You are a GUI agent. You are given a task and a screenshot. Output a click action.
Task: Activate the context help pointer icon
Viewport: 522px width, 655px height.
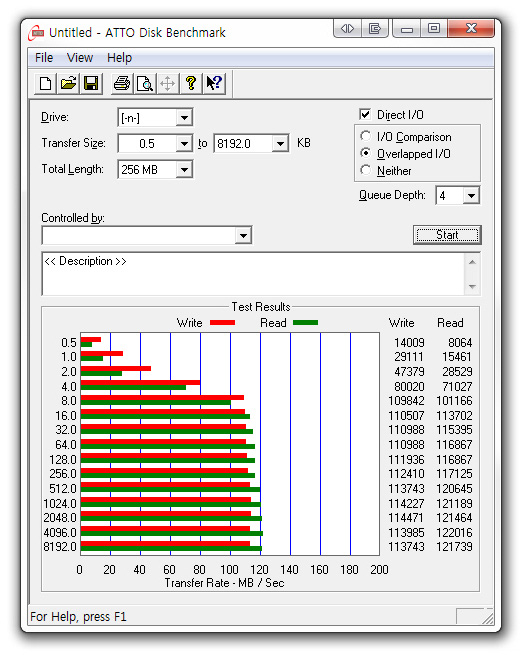click(x=214, y=83)
